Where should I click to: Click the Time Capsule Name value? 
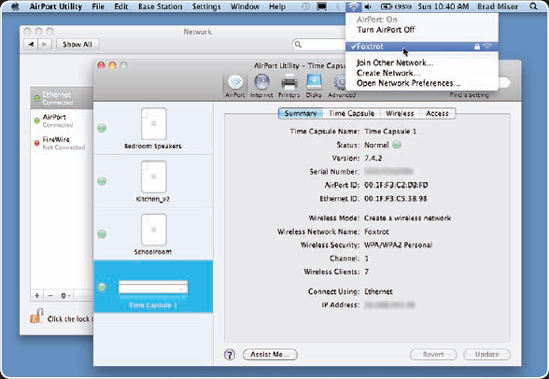click(x=390, y=131)
